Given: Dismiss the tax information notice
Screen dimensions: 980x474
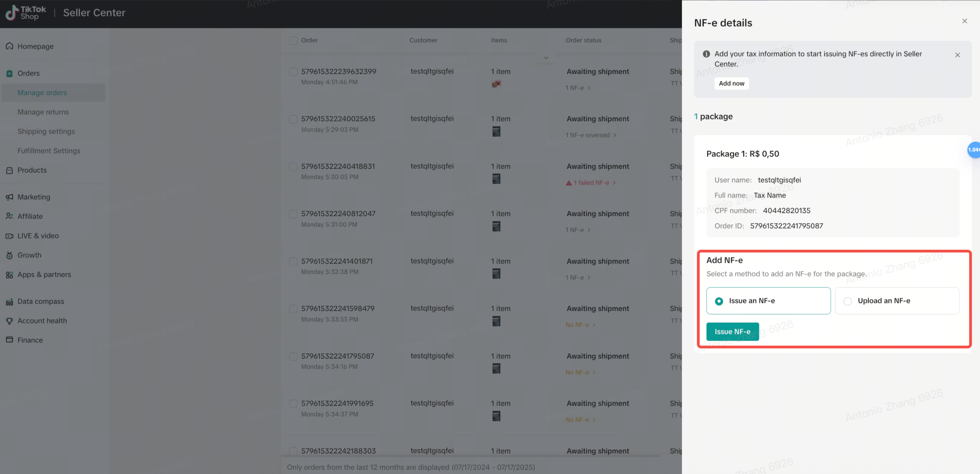Looking at the screenshot, I should (x=957, y=55).
